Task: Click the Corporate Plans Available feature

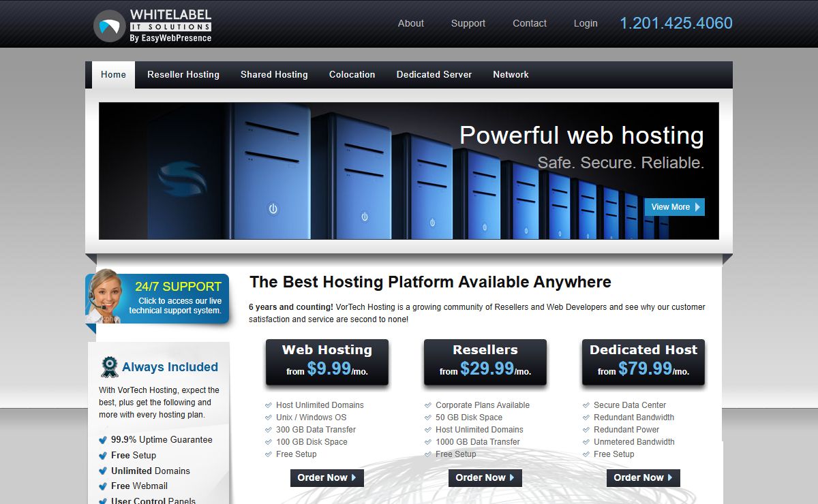Action: [483, 405]
